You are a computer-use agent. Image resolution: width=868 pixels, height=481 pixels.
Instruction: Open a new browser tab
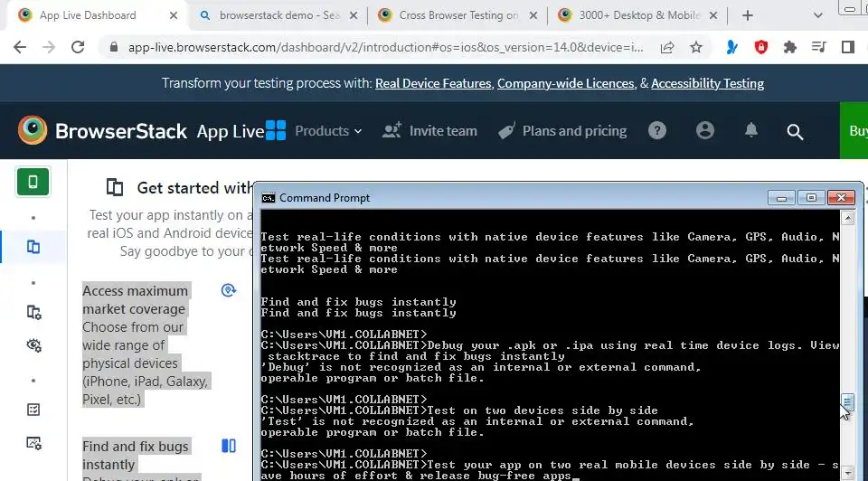pos(748,15)
